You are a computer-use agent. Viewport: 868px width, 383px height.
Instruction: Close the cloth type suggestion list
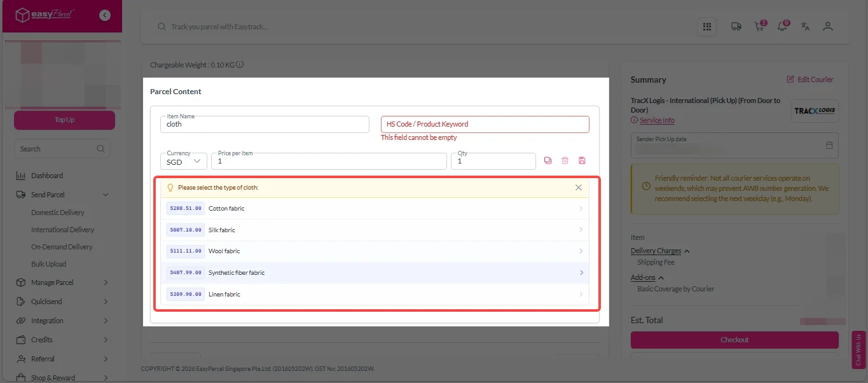coord(578,188)
